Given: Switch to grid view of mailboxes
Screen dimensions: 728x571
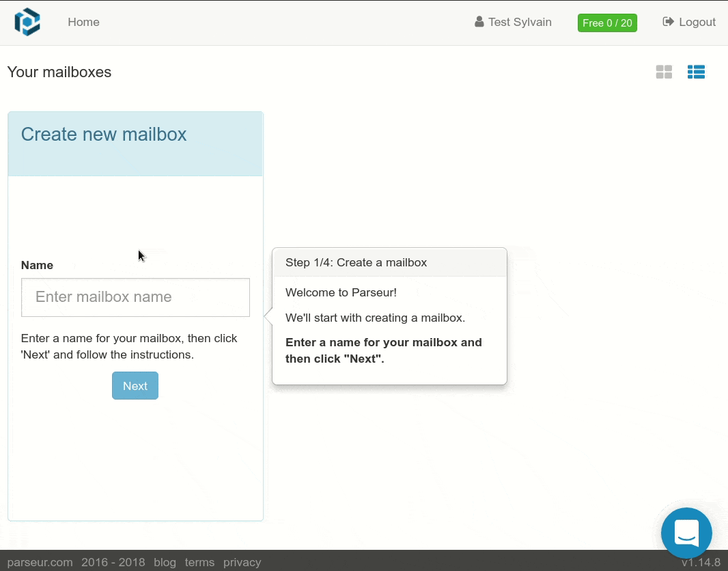Looking at the screenshot, I should (664, 72).
